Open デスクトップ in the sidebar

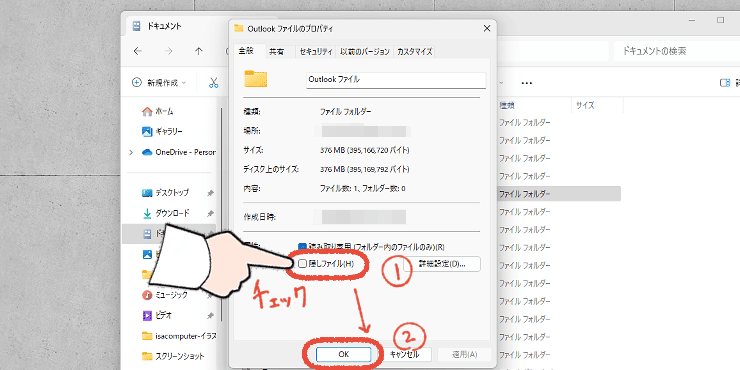click(172, 193)
